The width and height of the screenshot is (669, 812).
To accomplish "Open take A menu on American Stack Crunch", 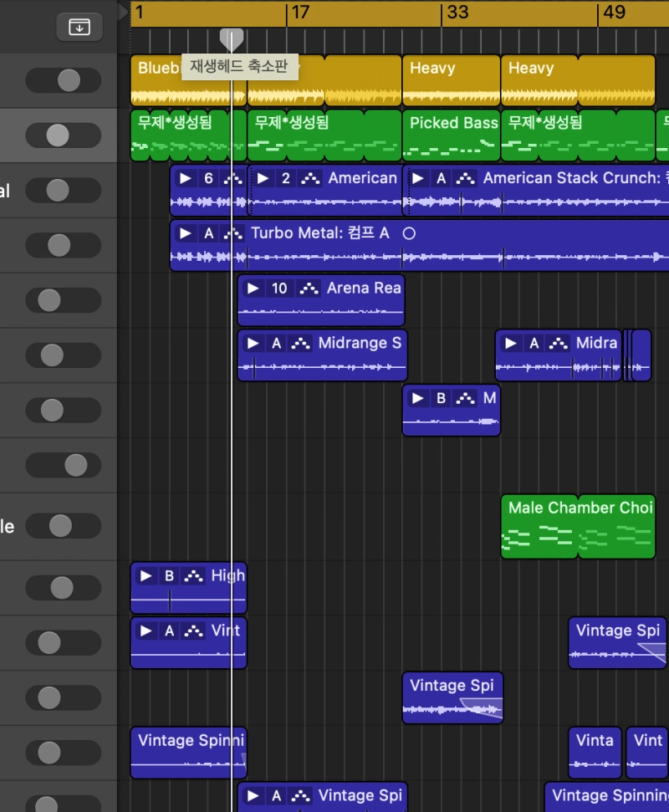I will pos(442,178).
